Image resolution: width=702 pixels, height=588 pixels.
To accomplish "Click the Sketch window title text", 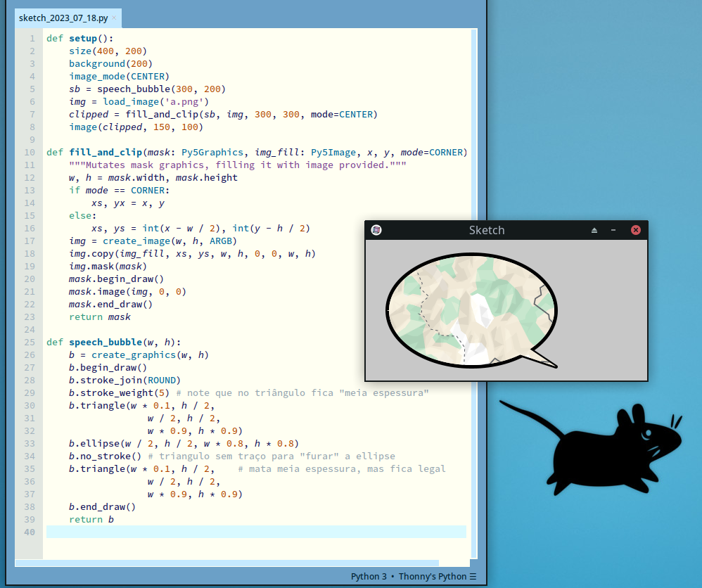I will (487, 230).
